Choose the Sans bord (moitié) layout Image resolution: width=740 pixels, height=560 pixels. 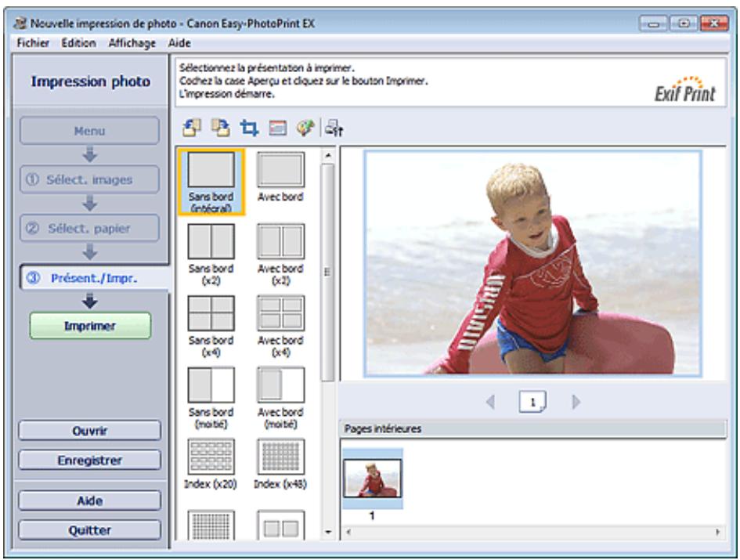pyautogui.click(x=211, y=399)
